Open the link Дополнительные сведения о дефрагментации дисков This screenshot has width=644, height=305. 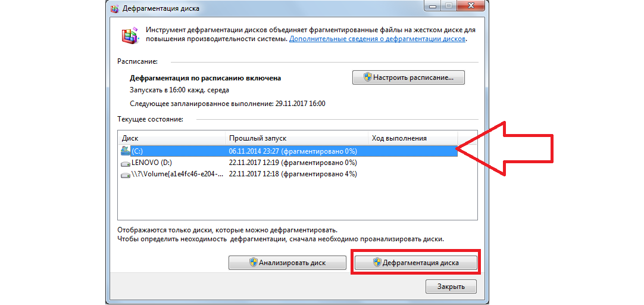377,39
